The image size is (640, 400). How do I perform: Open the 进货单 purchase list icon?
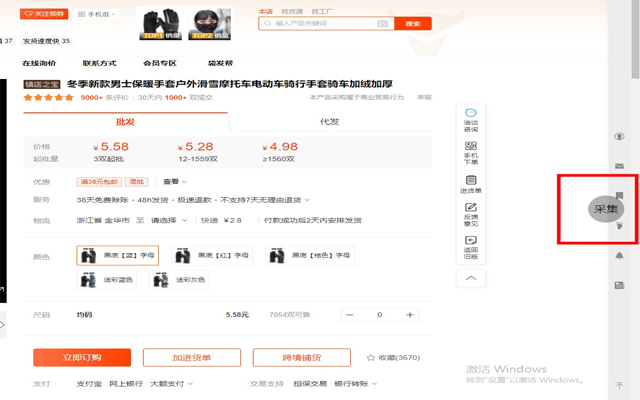471,184
